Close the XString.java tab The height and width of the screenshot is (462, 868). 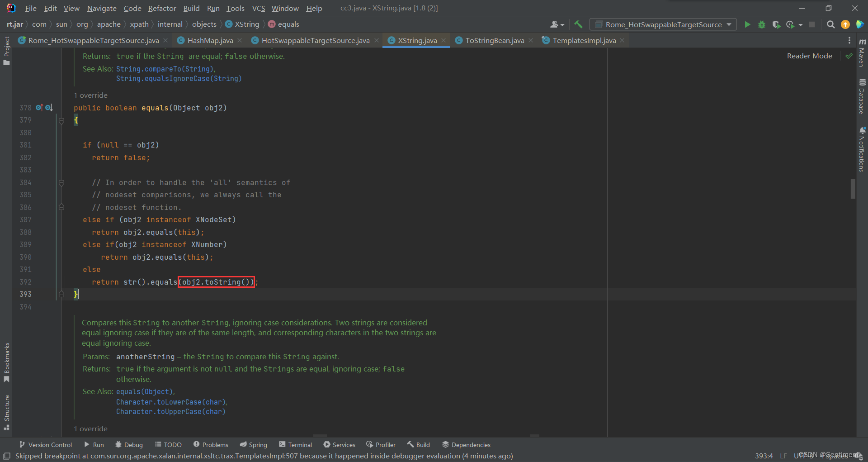coord(443,41)
